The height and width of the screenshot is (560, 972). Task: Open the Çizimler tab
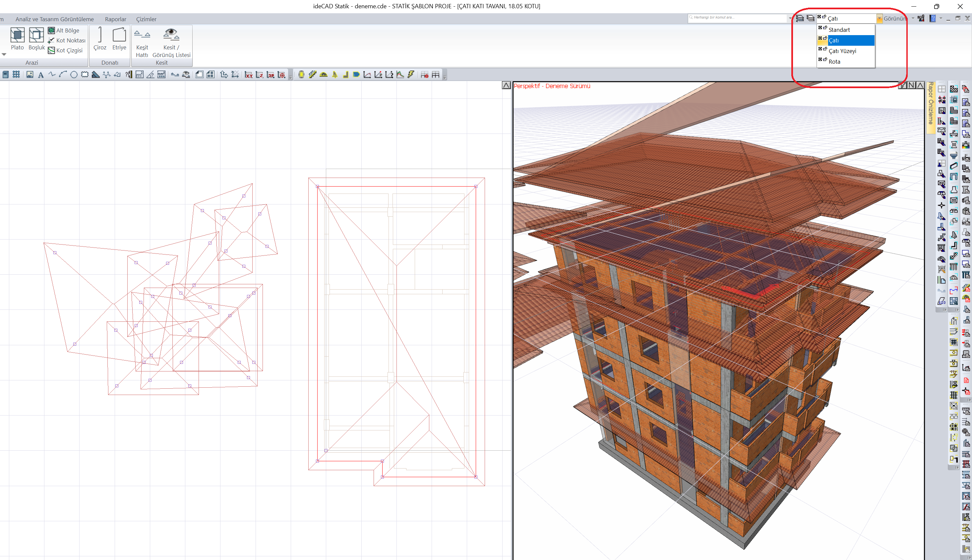pyautogui.click(x=146, y=19)
